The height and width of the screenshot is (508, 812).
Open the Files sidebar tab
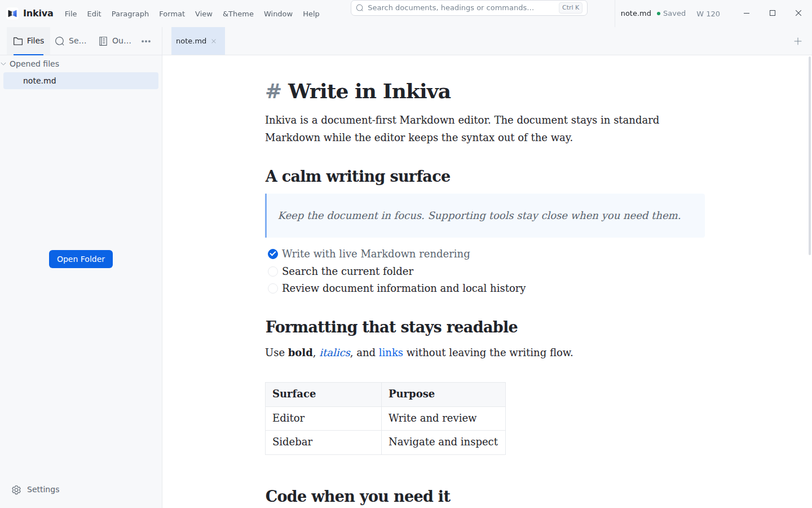click(29, 41)
